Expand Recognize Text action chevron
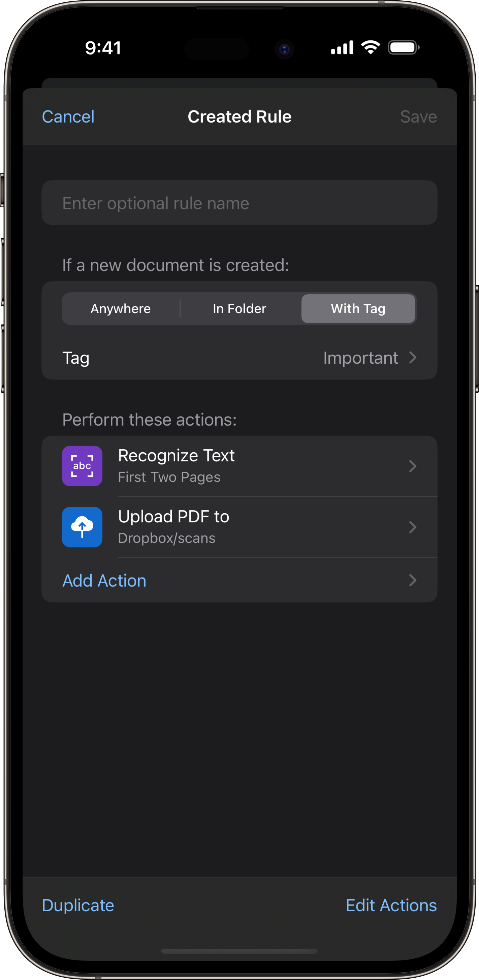This screenshot has height=980, width=479. [412, 466]
